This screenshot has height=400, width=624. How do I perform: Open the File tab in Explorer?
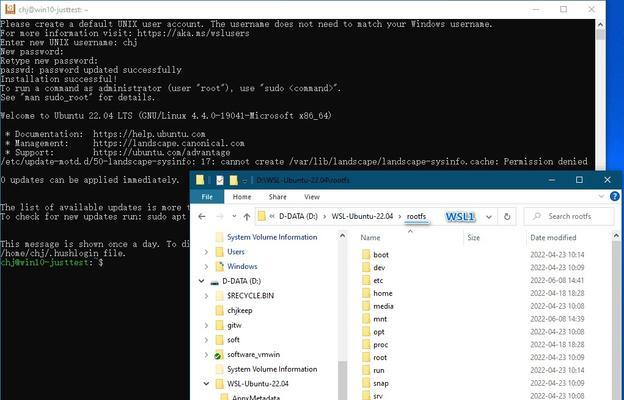[207, 197]
